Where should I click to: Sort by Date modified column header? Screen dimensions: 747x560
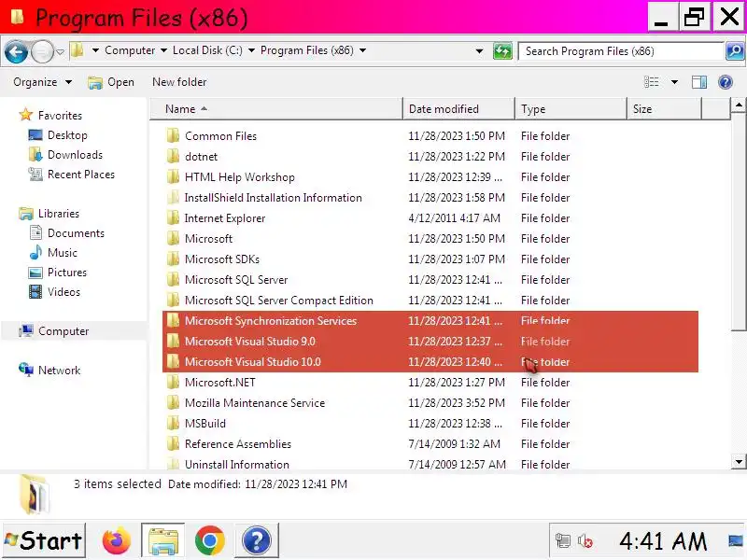pyautogui.click(x=458, y=109)
